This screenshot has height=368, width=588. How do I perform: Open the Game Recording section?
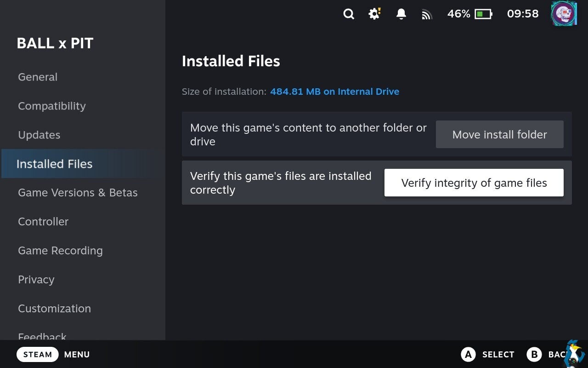coord(83,251)
